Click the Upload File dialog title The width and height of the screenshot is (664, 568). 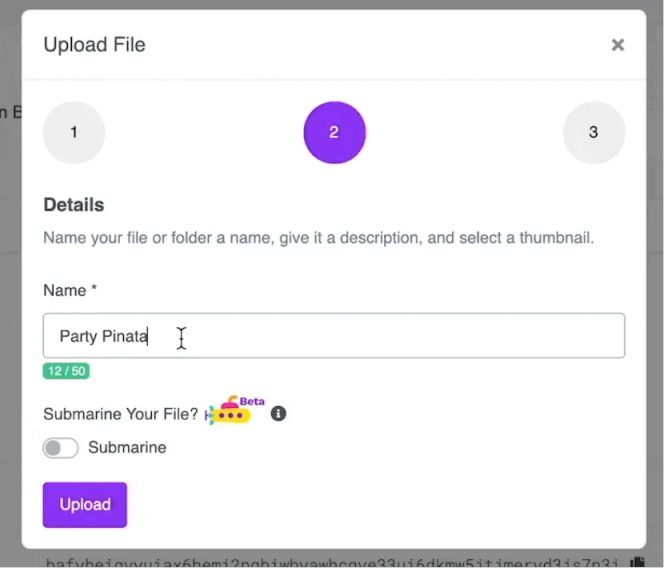pyautogui.click(x=94, y=44)
